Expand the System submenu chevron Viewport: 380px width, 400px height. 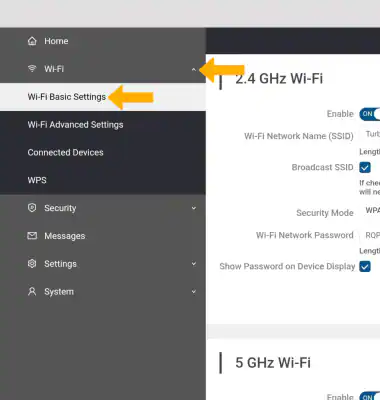[x=194, y=292]
